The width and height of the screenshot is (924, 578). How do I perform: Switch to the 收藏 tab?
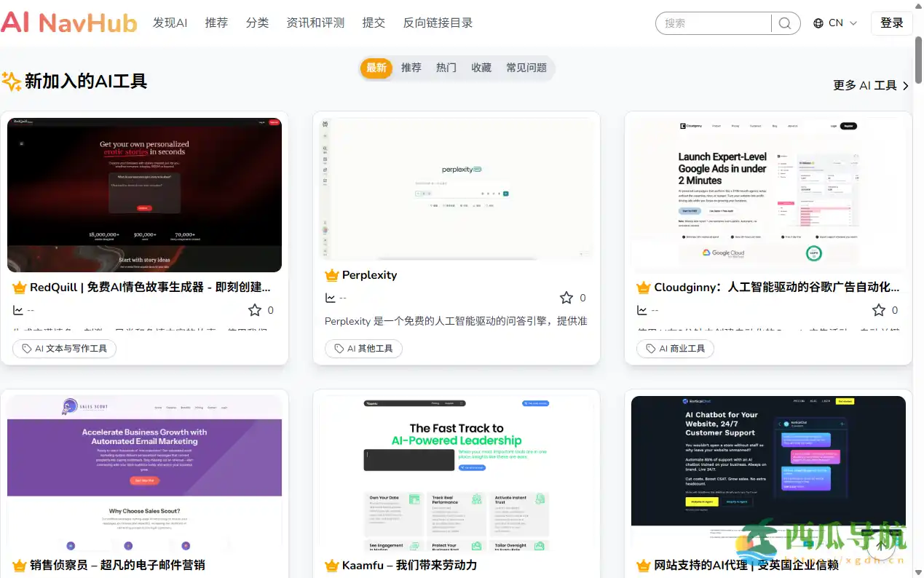point(481,67)
